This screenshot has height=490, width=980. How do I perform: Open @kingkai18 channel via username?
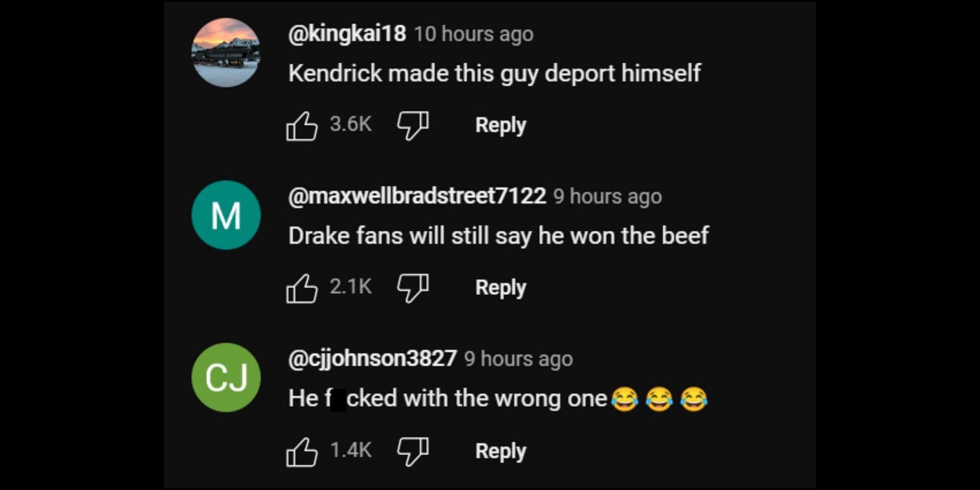pos(347,34)
